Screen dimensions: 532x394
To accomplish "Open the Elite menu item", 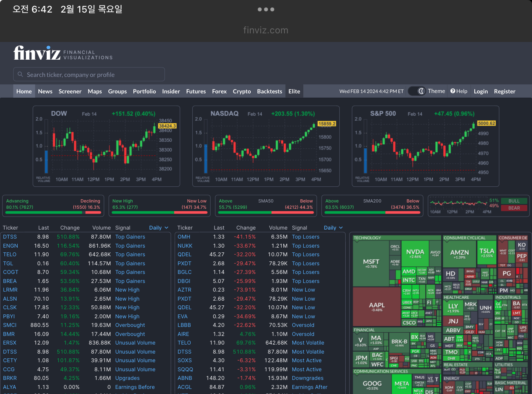I will click(294, 91).
